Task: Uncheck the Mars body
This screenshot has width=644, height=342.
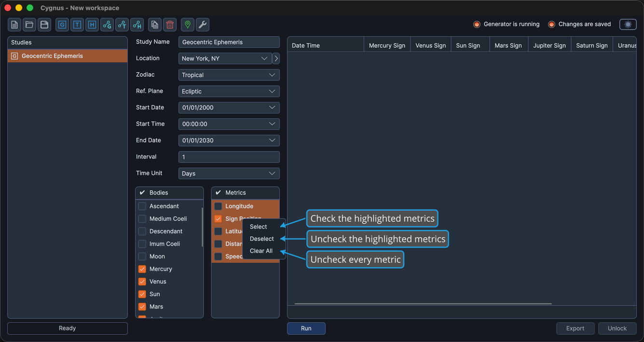Action: click(142, 307)
